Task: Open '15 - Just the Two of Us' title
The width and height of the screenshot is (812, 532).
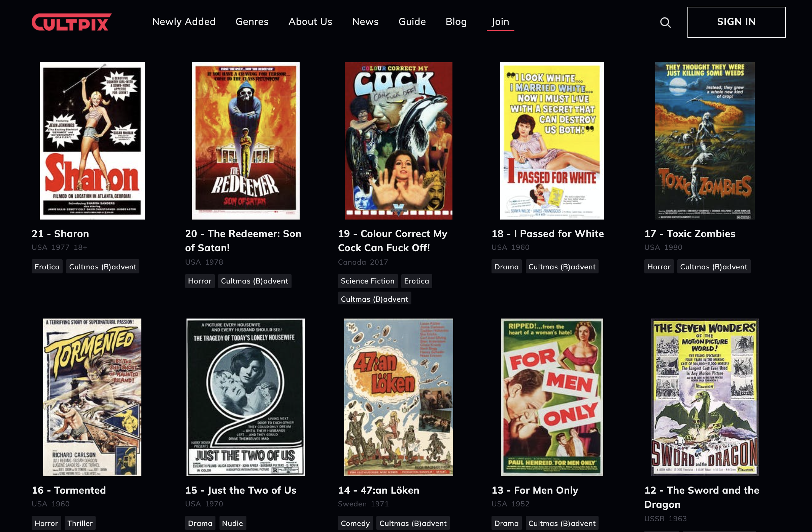Action: click(x=240, y=490)
